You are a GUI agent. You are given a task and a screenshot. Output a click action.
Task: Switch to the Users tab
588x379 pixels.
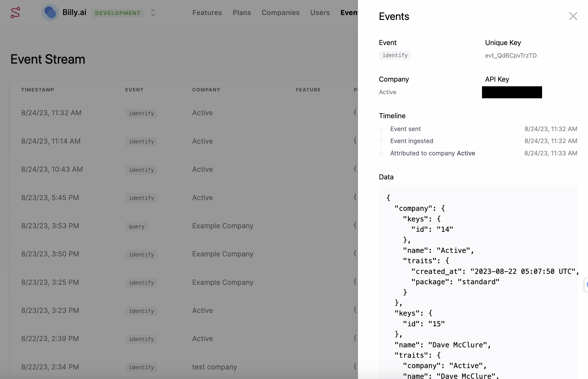[x=320, y=13]
